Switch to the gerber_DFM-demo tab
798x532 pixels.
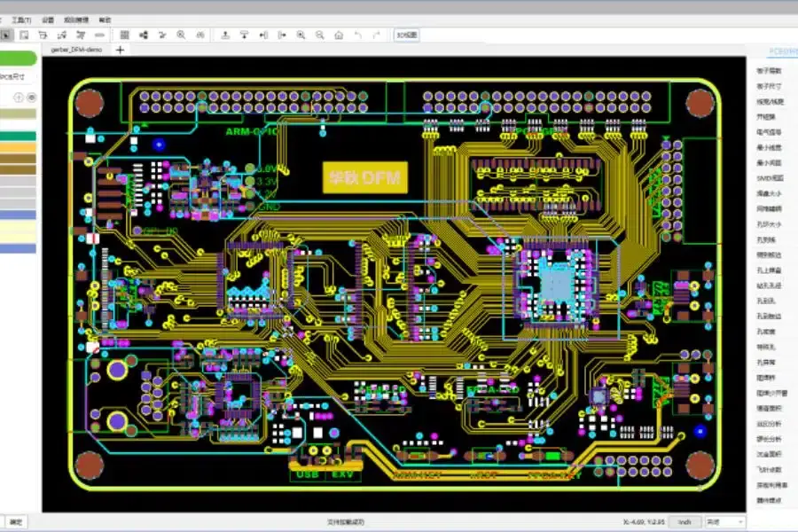point(76,50)
